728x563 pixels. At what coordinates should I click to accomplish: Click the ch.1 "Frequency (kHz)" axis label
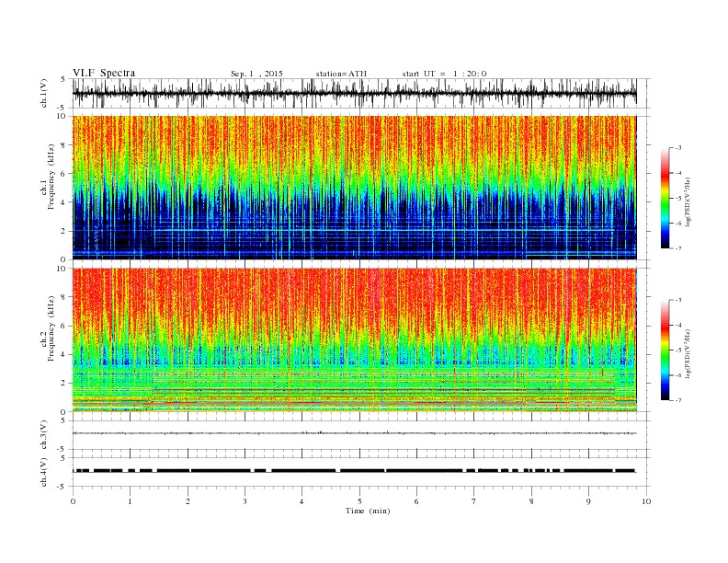[x=51, y=176]
